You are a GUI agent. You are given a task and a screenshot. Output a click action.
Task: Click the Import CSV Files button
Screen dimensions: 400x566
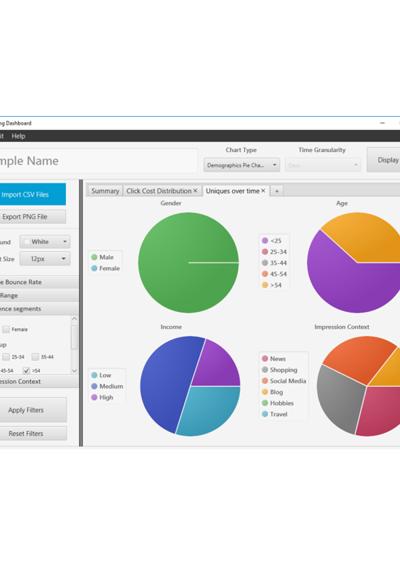(x=25, y=195)
